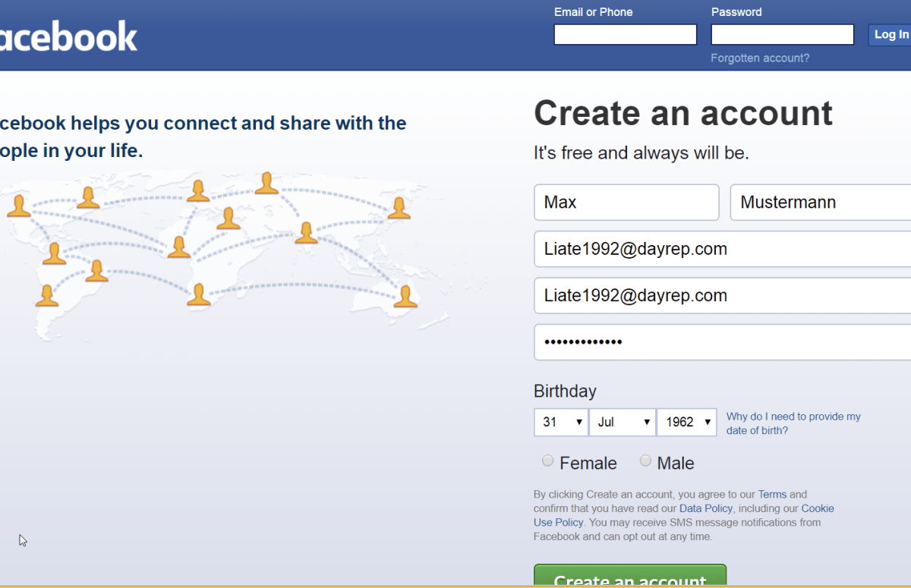911x588 pixels.
Task: Open the Data Policy link
Action: (x=706, y=508)
